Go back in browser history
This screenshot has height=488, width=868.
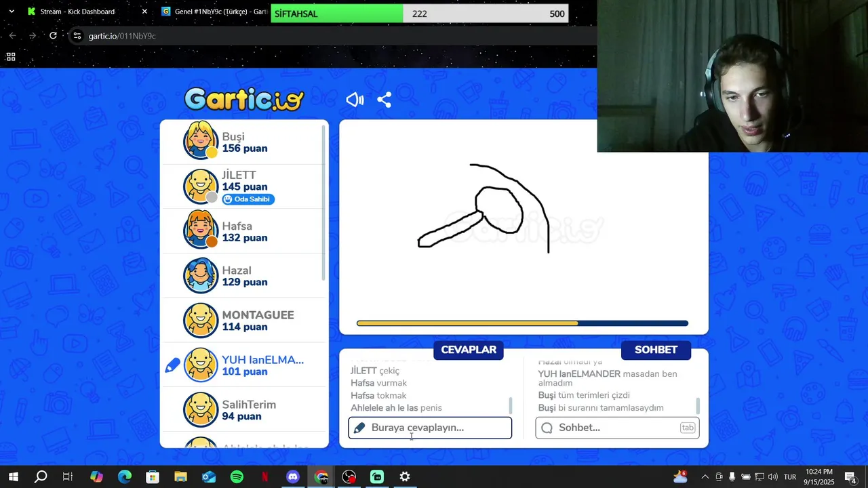click(12, 35)
